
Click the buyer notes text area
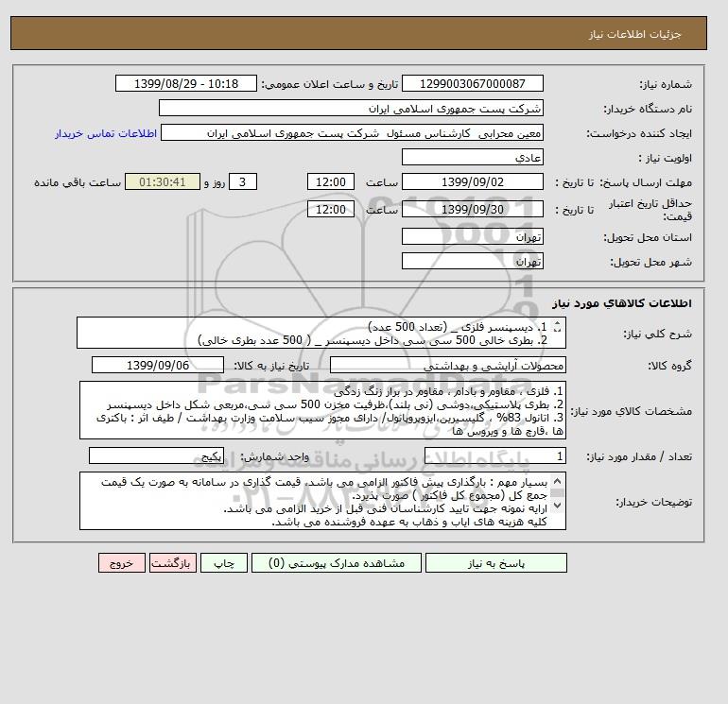(x=322, y=501)
